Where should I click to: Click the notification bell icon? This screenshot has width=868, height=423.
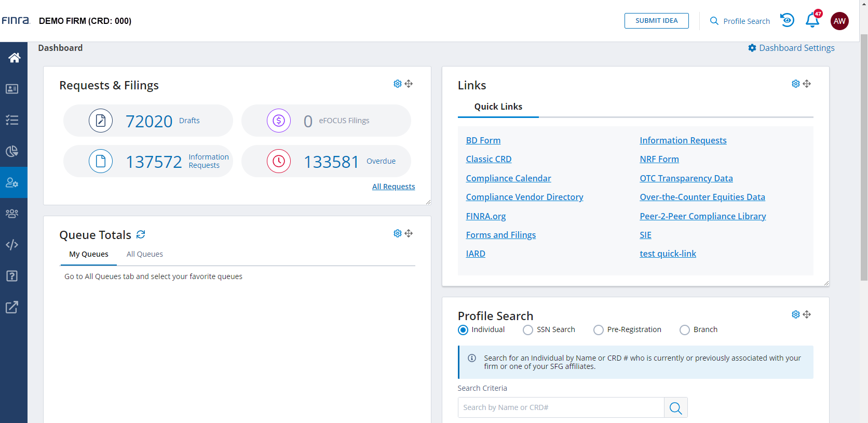(x=812, y=21)
